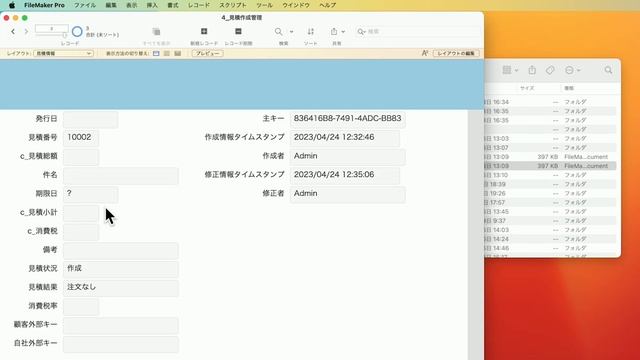Image resolution: width=640 pixels, height=360 pixels.
Task: Go to the previous record arrow
Action: [x=13, y=31]
